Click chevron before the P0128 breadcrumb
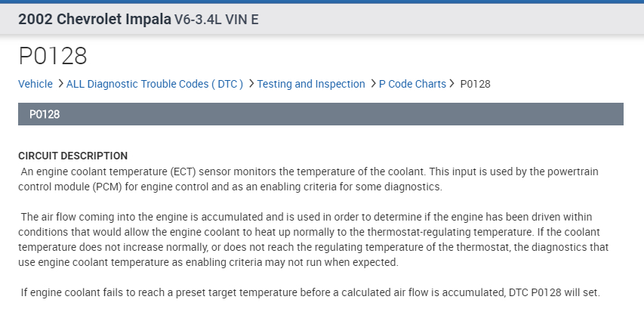644x312 pixels. click(x=453, y=84)
